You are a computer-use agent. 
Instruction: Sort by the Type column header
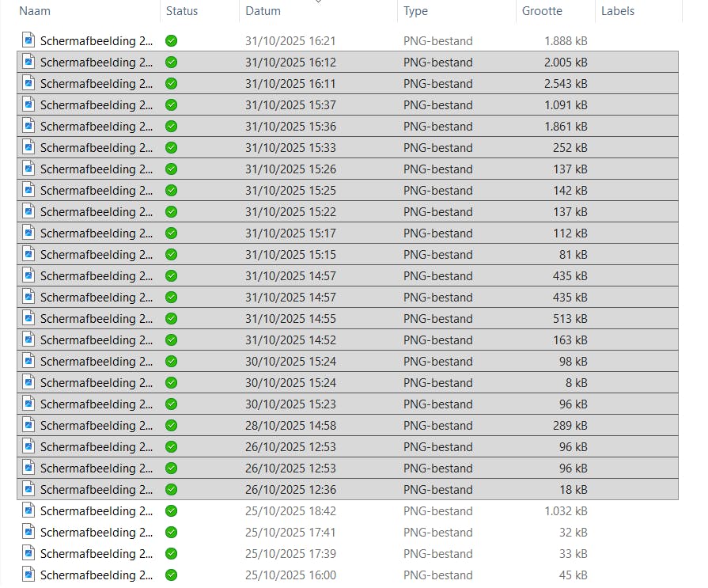[415, 11]
